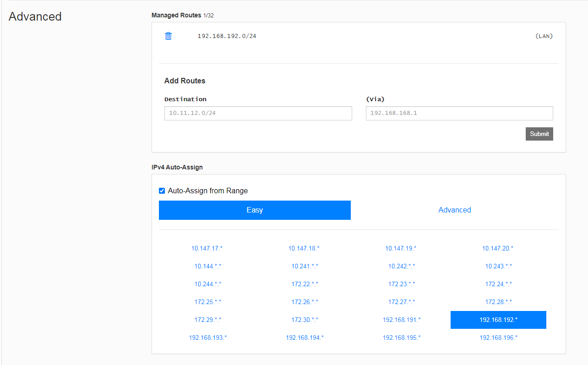Click the highlighted 192.168.192.* range
This screenshot has height=365, width=588.
[x=498, y=320]
